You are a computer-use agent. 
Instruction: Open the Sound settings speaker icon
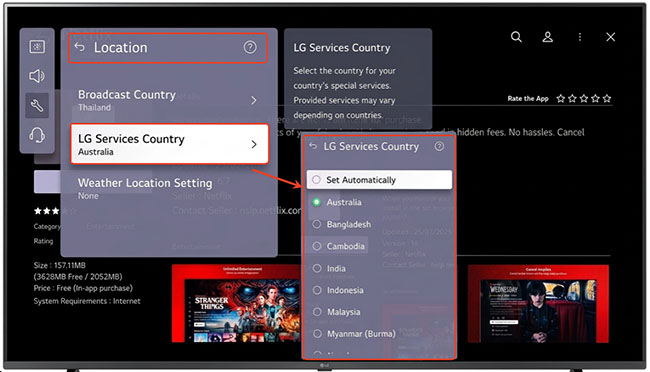pyautogui.click(x=37, y=76)
